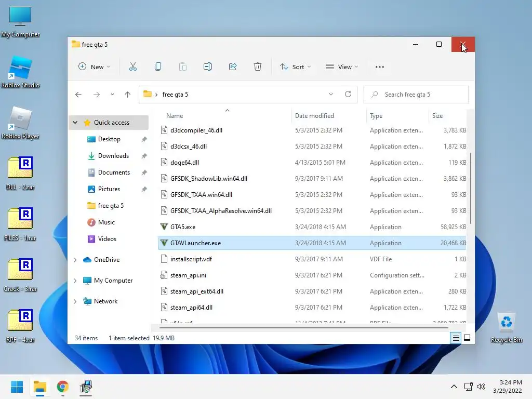Click the Copy icon in toolbar
This screenshot has width=532, height=399.
pos(158,67)
